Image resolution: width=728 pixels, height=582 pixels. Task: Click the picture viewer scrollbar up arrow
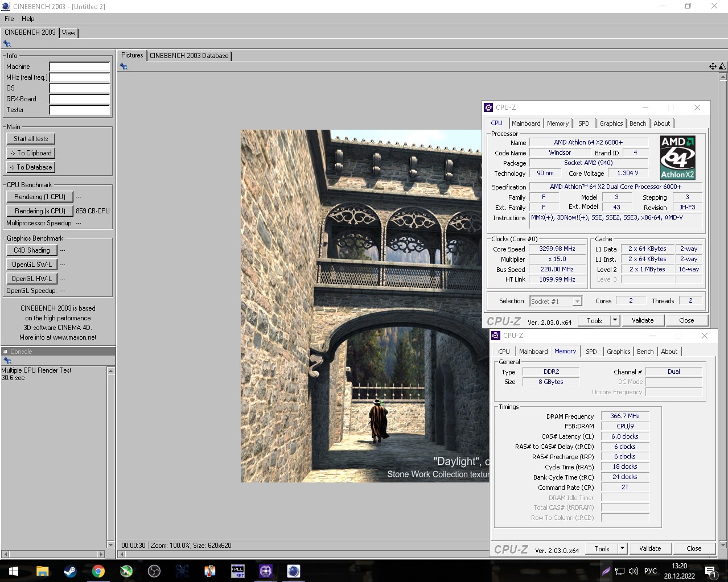coord(723,76)
